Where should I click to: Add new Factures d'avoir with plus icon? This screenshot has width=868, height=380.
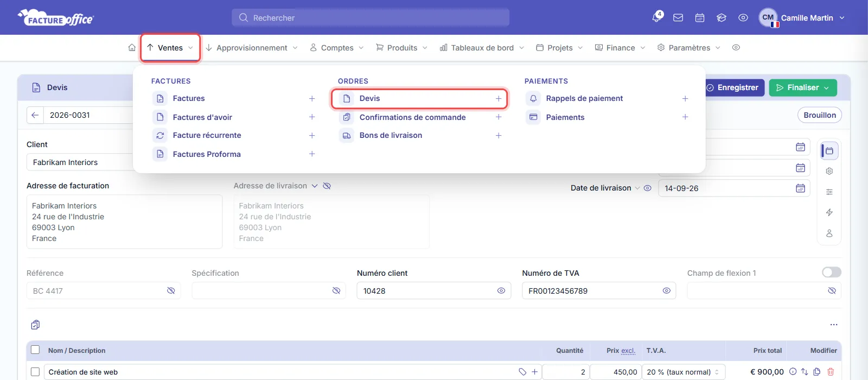click(x=312, y=117)
